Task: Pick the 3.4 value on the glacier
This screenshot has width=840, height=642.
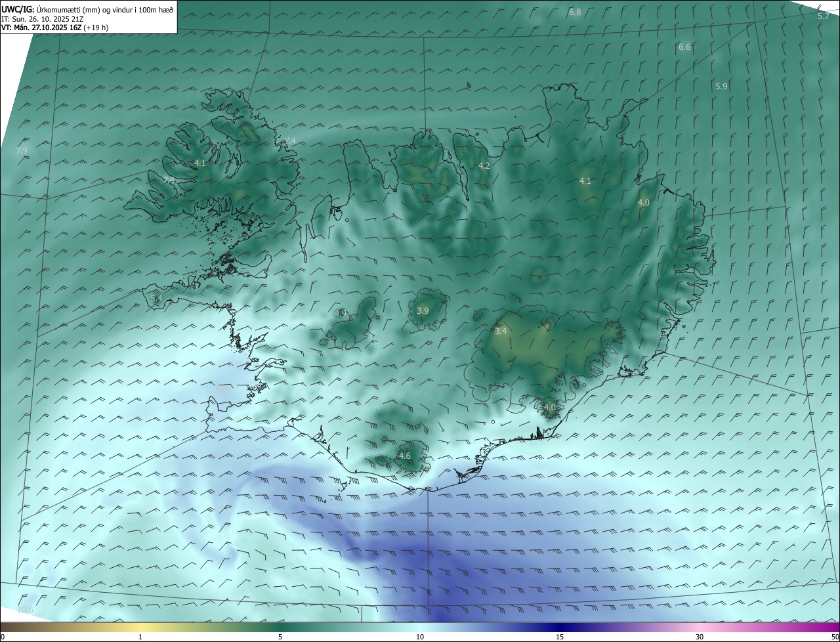Action: 501,332
